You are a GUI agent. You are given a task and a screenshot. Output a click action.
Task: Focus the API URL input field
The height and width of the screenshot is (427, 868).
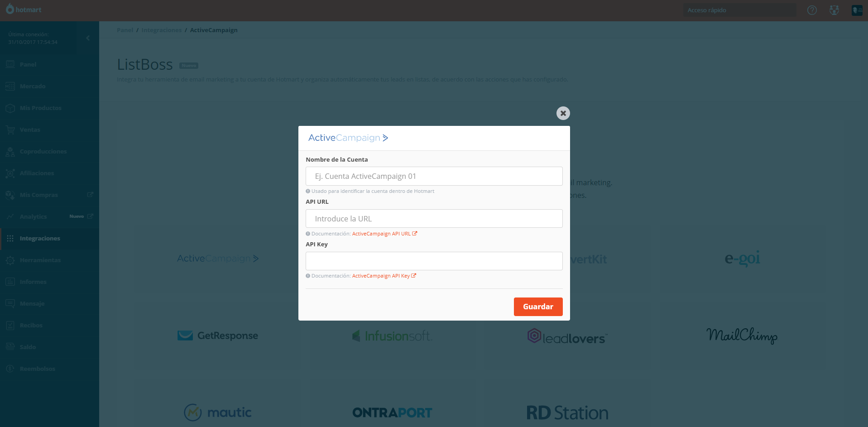coord(434,219)
